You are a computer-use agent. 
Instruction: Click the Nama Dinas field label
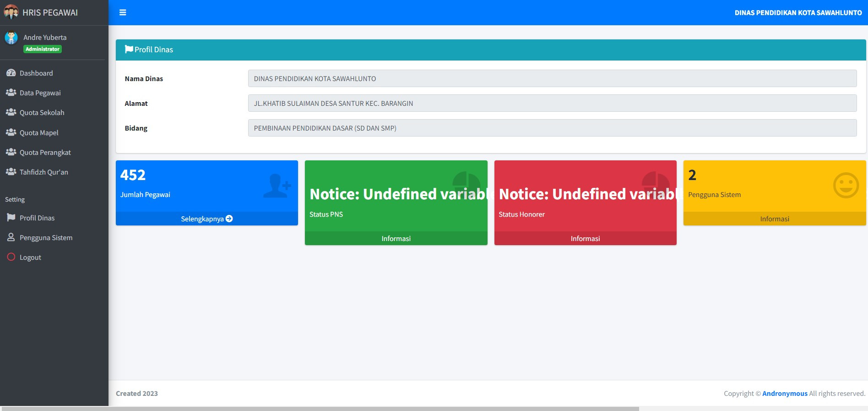tap(144, 78)
